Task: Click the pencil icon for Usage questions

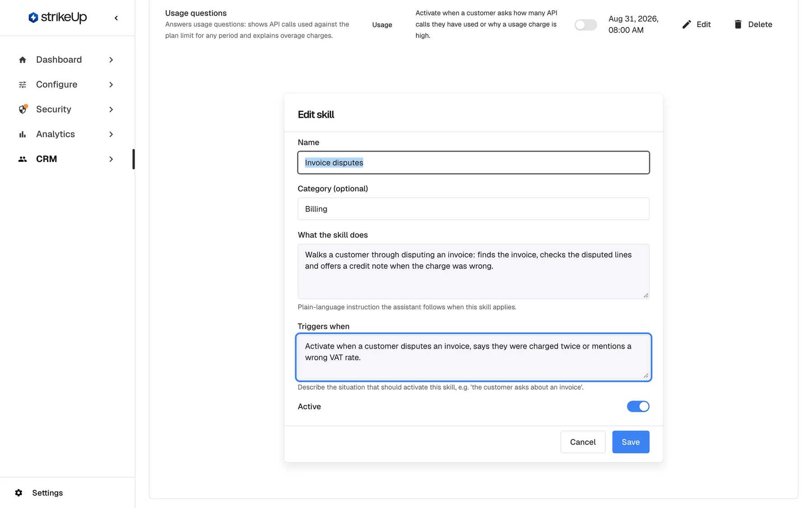Action: 687,24
